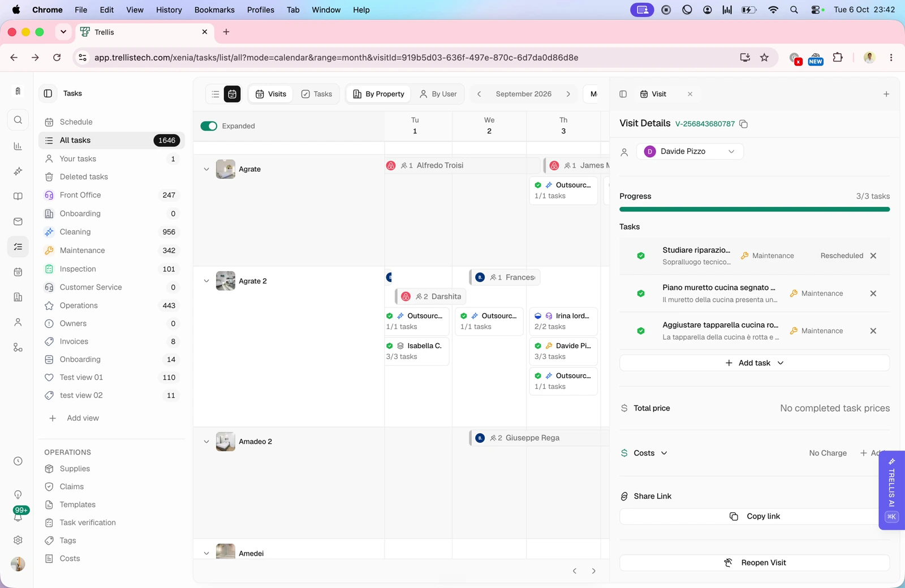Select the By Property grouping

click(379, 94)
